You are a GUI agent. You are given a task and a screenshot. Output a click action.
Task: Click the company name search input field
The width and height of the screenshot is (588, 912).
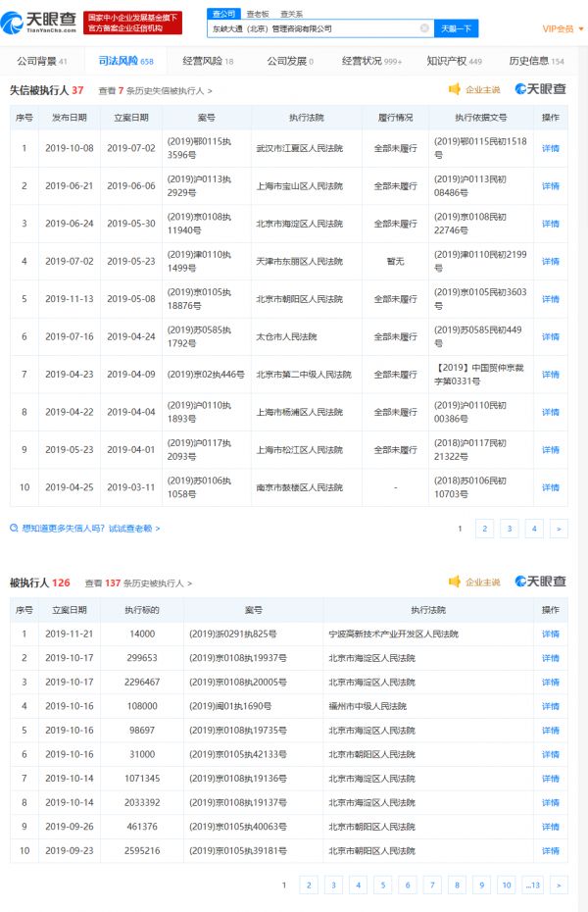pyautogui.click(x=314, y=29)
